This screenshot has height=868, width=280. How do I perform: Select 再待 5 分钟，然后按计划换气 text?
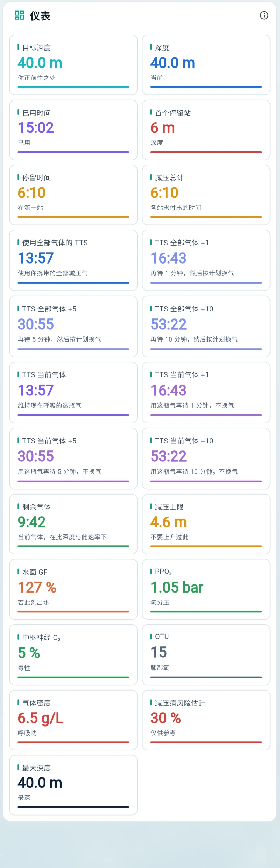pos(59,339)
